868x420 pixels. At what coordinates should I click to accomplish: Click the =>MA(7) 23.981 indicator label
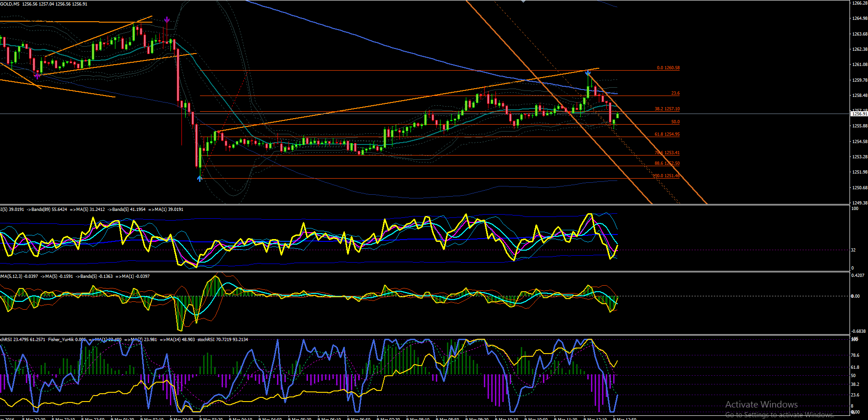(x=140, y=340)
